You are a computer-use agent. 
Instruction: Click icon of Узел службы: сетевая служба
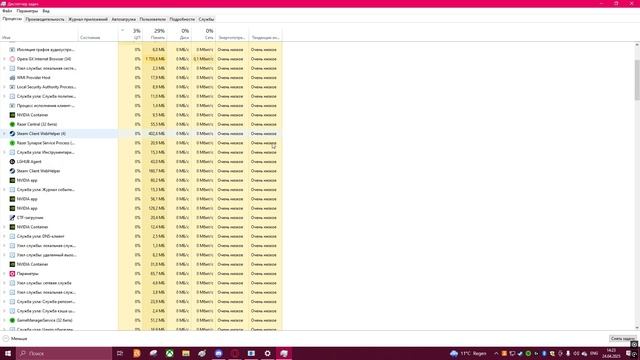pyautogui.click(x=12, y=283)
